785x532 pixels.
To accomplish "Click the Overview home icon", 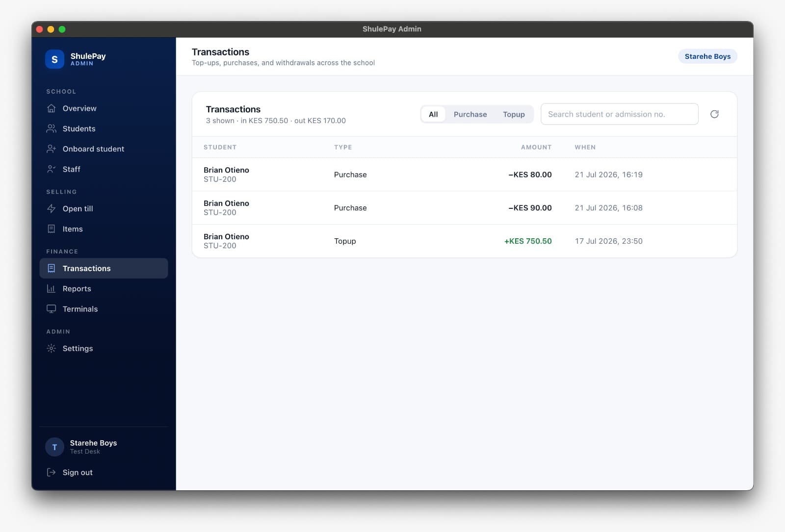I will (x=51, y=108).
